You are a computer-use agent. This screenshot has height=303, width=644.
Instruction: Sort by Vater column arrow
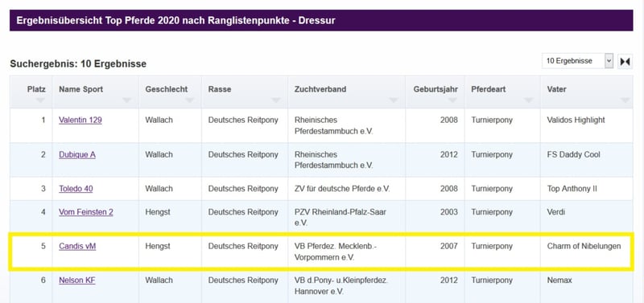pos(625,100)
